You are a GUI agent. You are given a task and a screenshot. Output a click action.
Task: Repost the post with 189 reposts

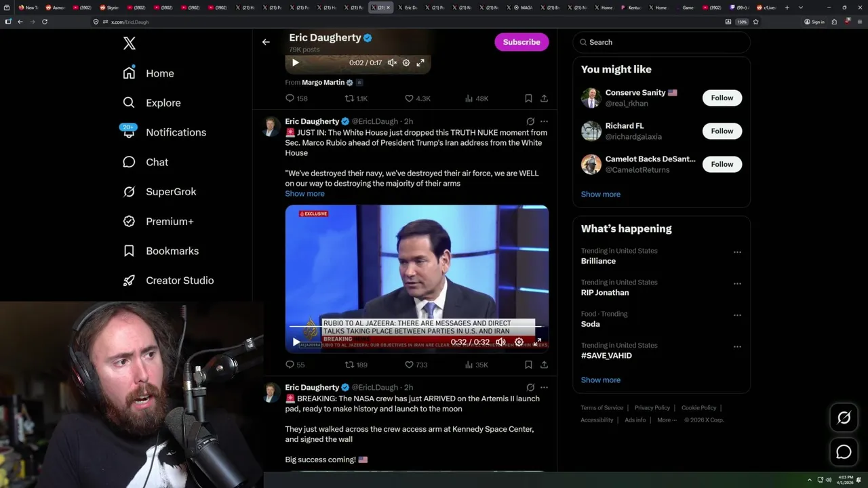pyautogui.click(x=356, y=365)
